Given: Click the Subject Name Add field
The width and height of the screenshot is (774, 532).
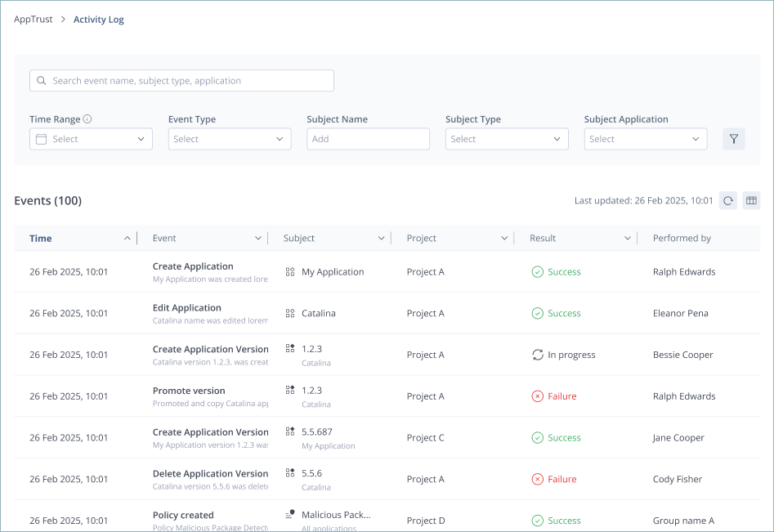Looking at the screenshot, I should pyautogui.click(x=369, y=139).
